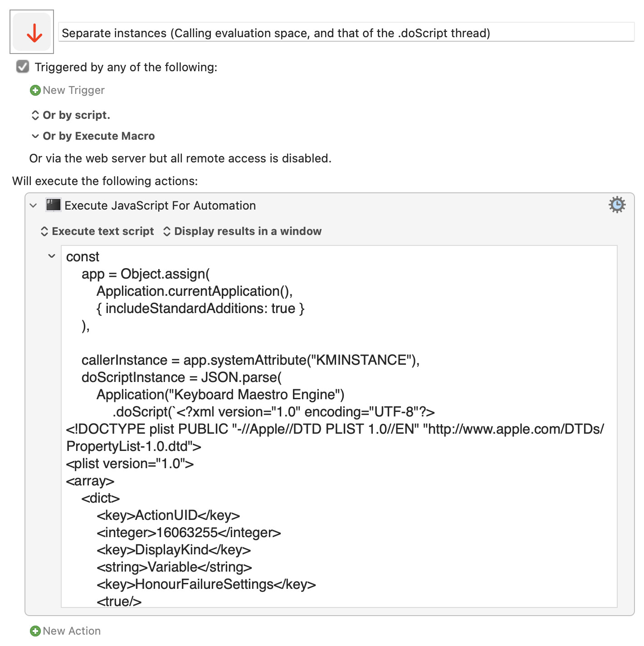Click the New Trigger button label
The image size is (644, 646).
73,90
